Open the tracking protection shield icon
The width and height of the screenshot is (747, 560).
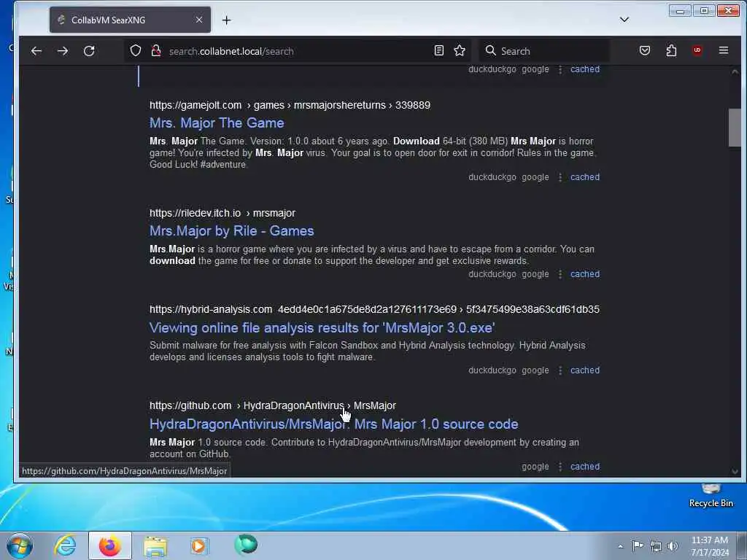point(136,51)
